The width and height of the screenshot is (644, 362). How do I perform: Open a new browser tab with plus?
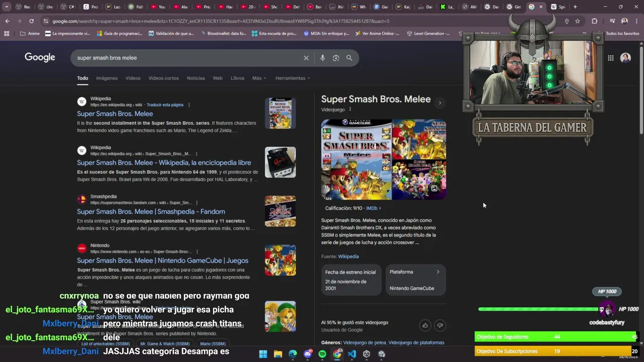pos(575,7)
